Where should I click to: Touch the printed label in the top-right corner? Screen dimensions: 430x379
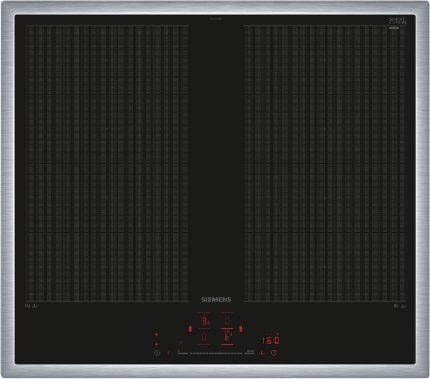pos(398,21)
